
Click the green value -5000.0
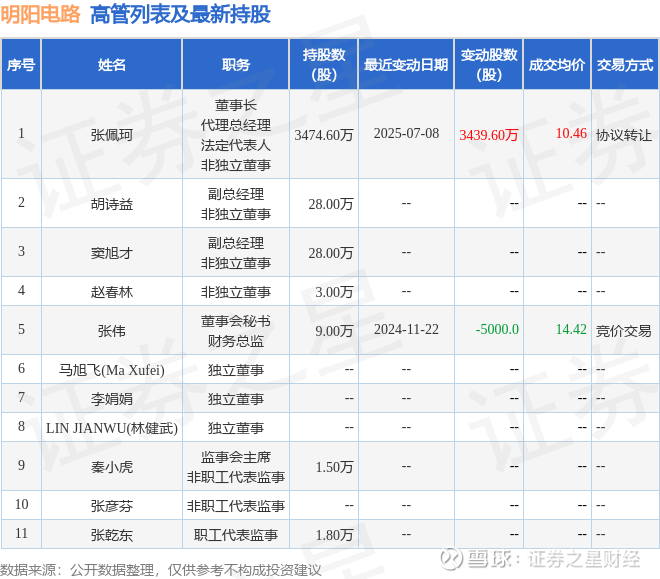pyautogui.click(x=497, y=329)
